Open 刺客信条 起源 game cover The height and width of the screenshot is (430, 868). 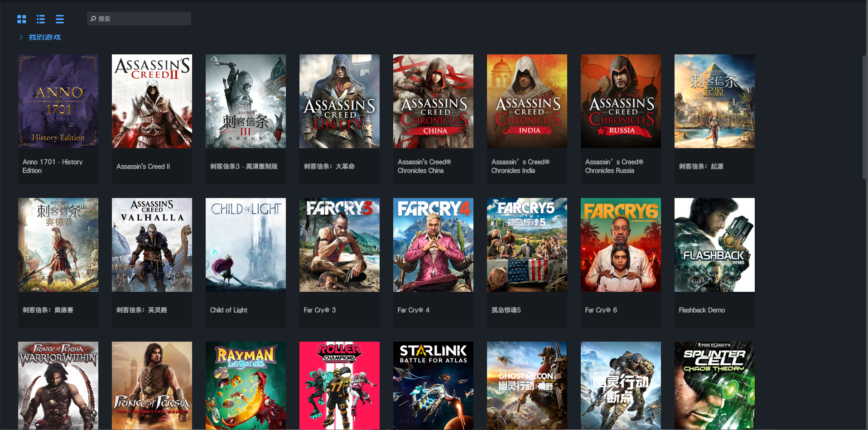[714, 101]
